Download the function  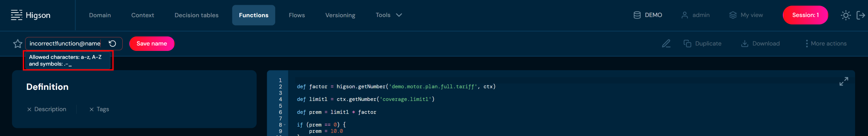(760, 44)
